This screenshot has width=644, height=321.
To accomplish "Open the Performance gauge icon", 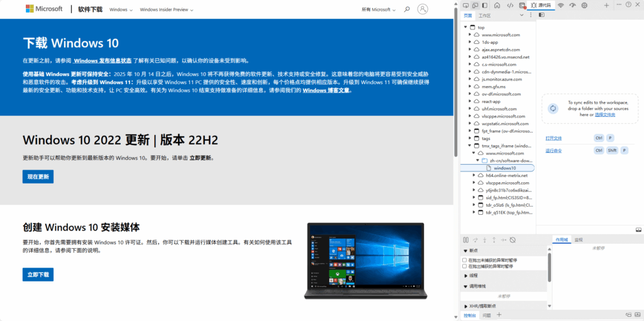I will pos(572,5).
